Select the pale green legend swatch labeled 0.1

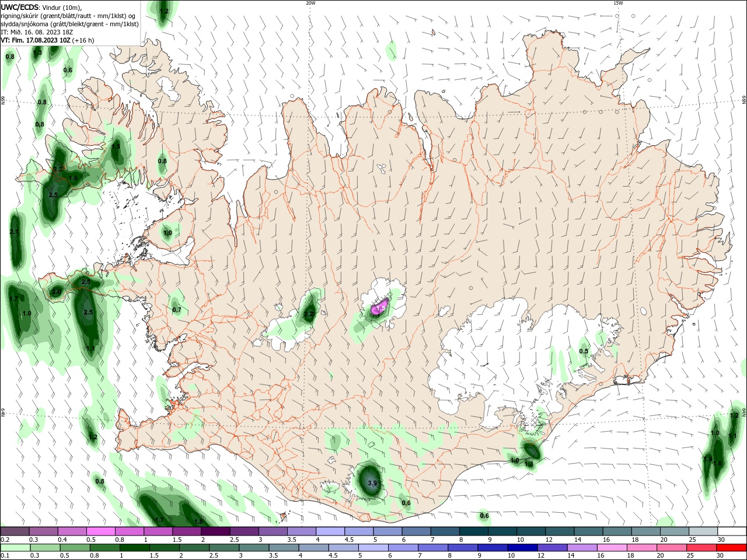(x=15, y=548)
